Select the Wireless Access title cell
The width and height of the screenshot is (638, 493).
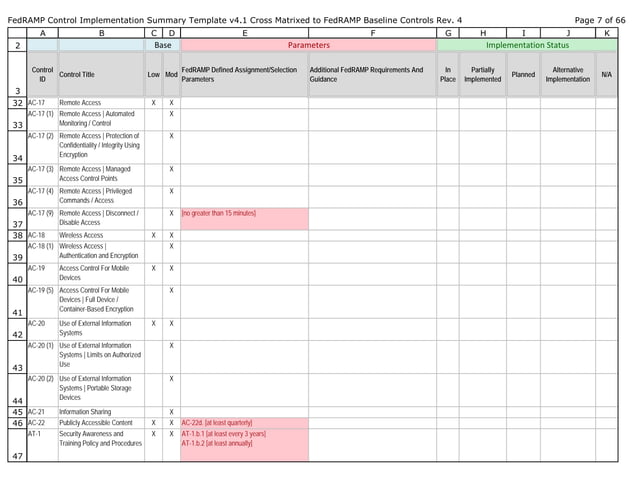[x=101, y=236]
